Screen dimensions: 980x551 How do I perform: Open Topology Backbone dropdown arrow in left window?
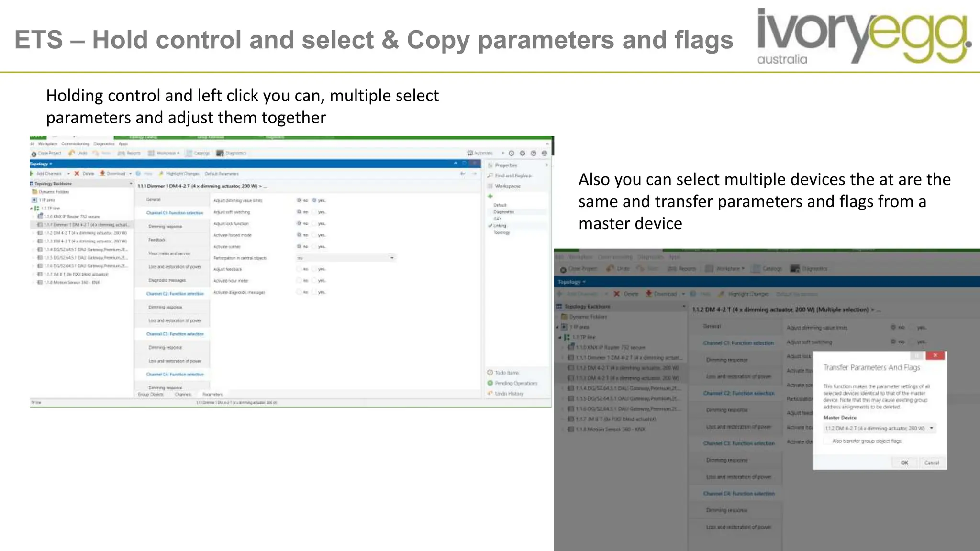coord(131,184)
